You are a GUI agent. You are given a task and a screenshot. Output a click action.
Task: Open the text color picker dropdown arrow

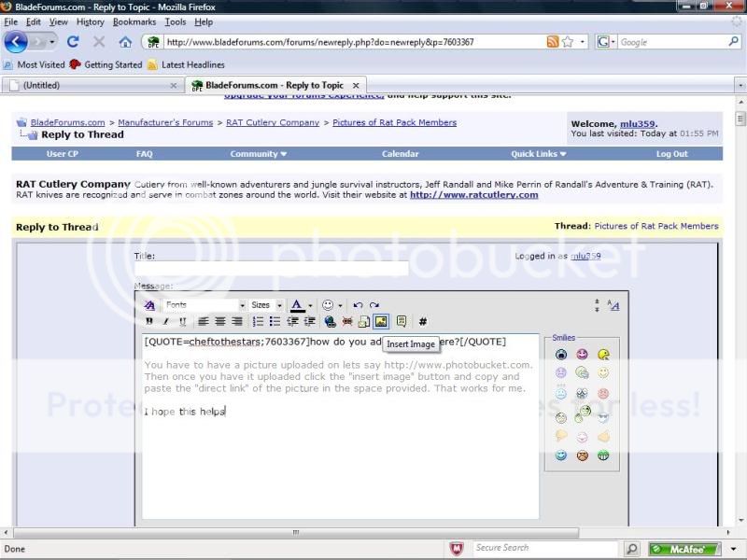pos(310,306)
